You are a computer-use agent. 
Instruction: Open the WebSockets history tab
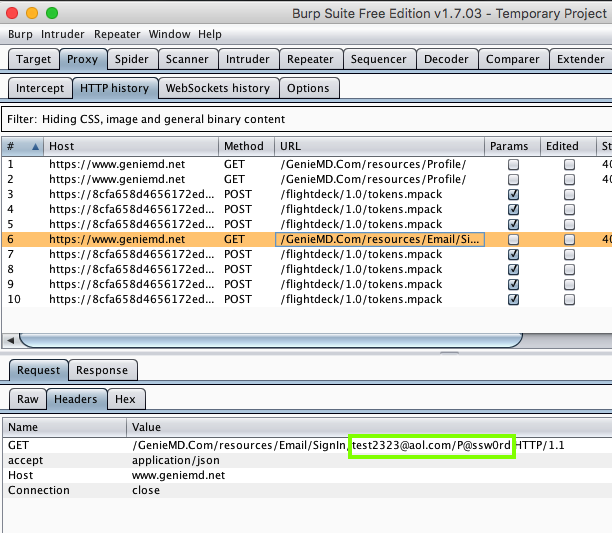pyautogui.click(x=217, y=88)
